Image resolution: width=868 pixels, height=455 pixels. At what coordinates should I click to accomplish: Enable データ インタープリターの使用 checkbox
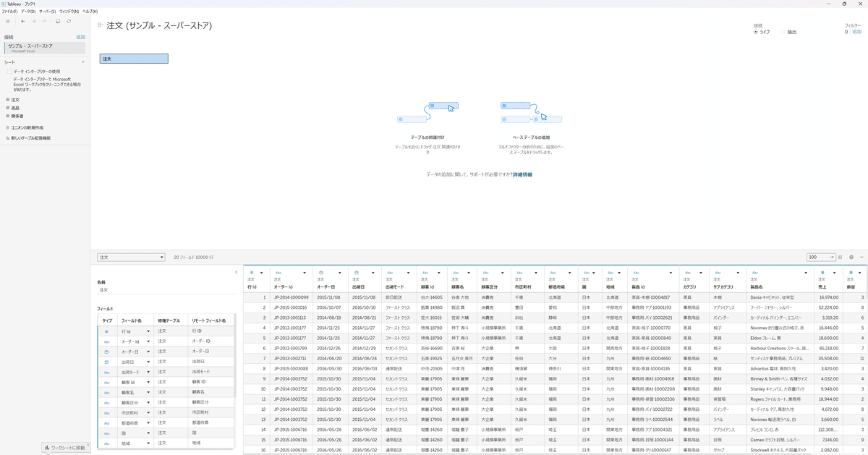[x=9, y=72]
